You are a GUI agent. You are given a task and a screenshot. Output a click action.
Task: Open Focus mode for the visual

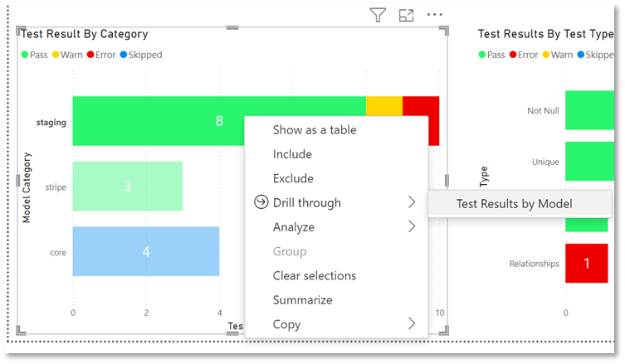(x=406, y=15)
